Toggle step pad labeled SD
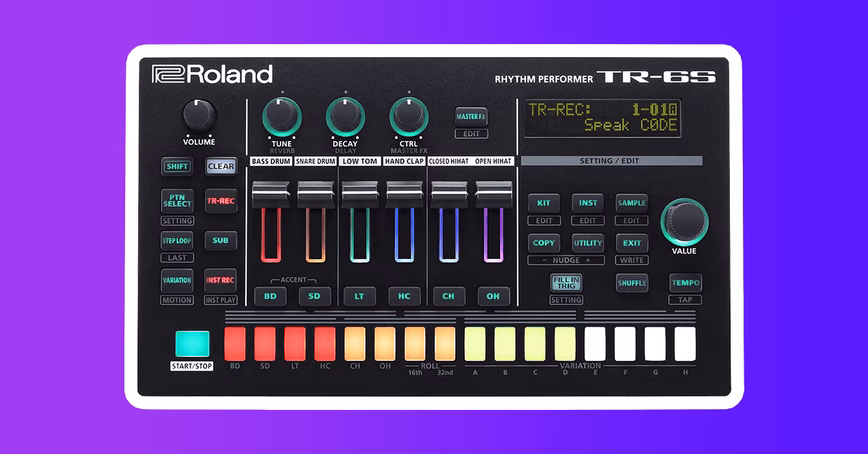868x454 pixels. (x=265, y=344)
